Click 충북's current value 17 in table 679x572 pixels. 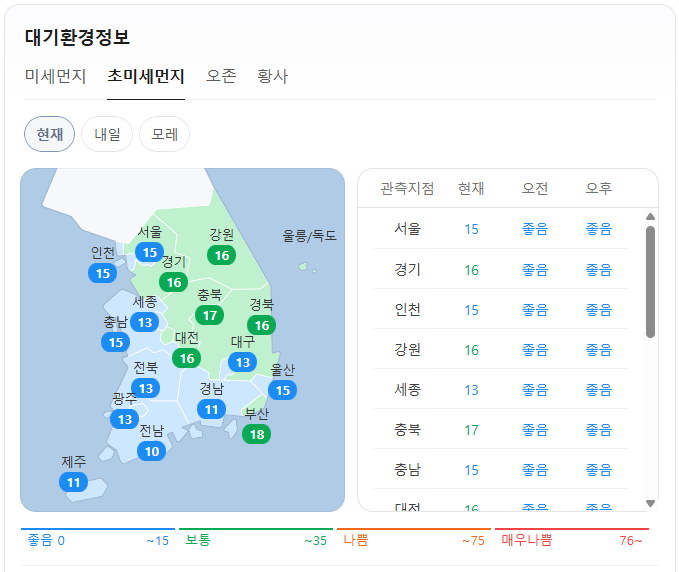(471, 430)
